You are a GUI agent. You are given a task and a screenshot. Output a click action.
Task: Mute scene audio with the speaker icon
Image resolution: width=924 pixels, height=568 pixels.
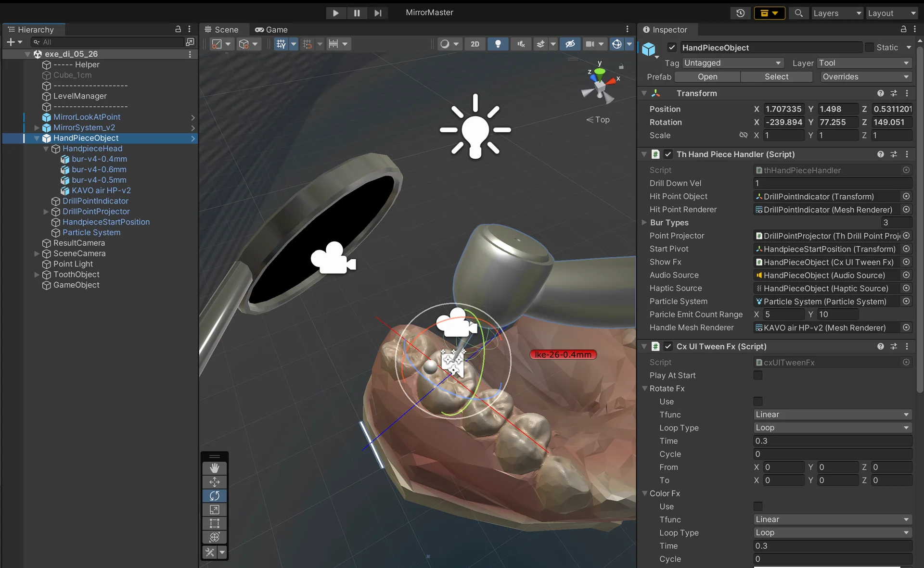pos(521,44)
